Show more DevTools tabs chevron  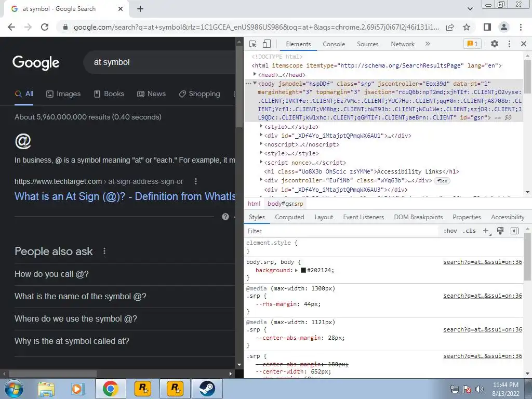[428, 44]
